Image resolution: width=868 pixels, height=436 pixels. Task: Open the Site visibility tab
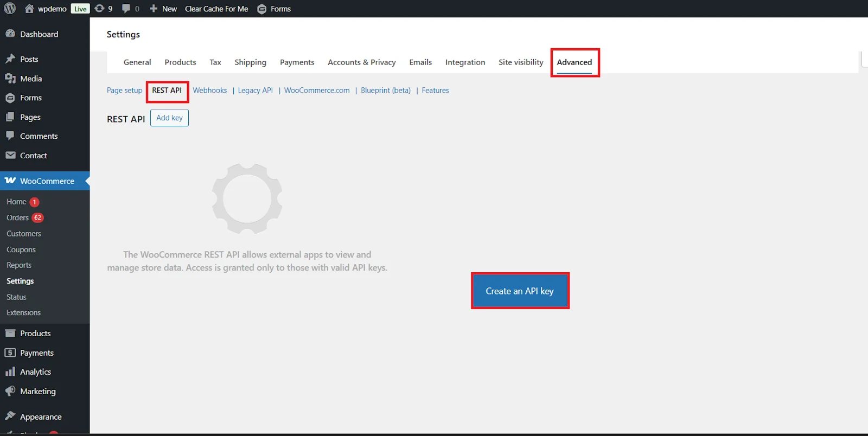[x=521, y=62]
